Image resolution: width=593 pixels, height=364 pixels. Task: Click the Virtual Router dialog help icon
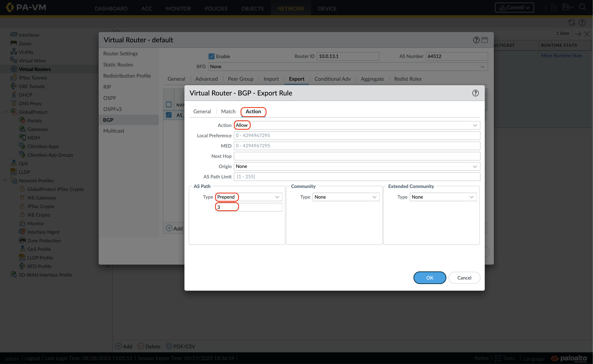pyautogui.click(x=476, y=40)
